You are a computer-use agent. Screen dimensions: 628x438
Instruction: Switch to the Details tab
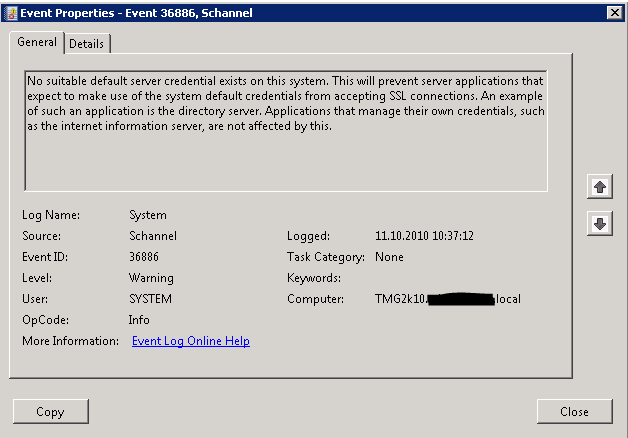(87, 43)
